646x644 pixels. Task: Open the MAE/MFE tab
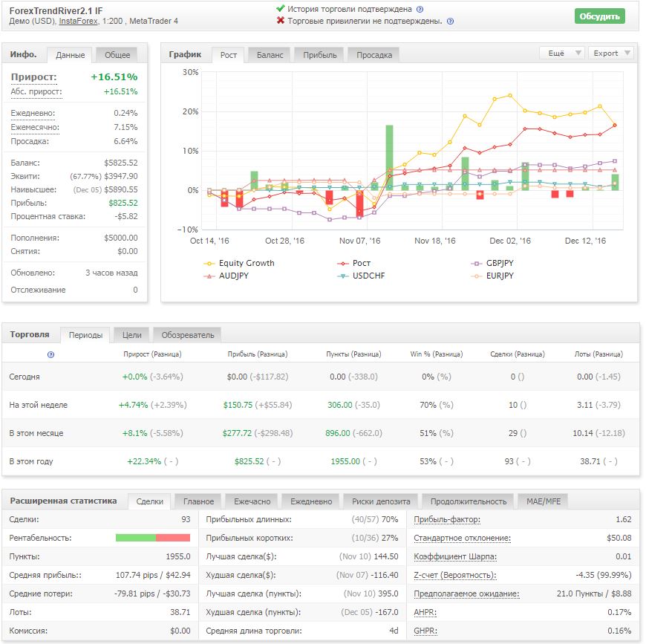click(x=544, y=501)
